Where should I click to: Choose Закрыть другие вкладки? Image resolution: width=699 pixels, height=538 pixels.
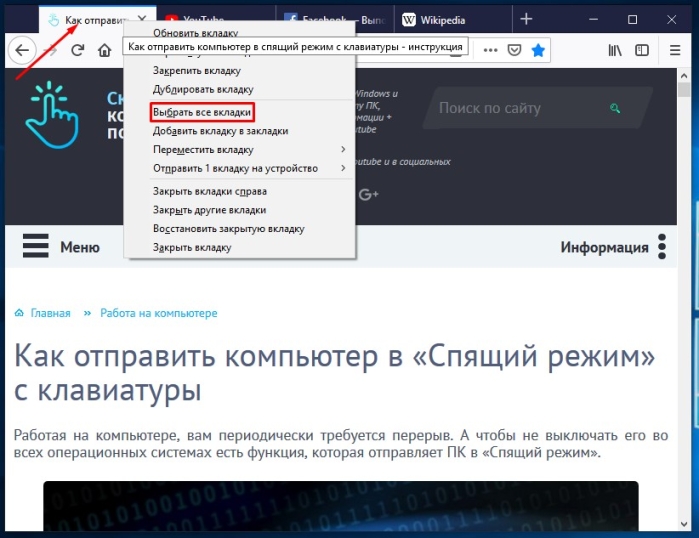(x=239, y=210)
